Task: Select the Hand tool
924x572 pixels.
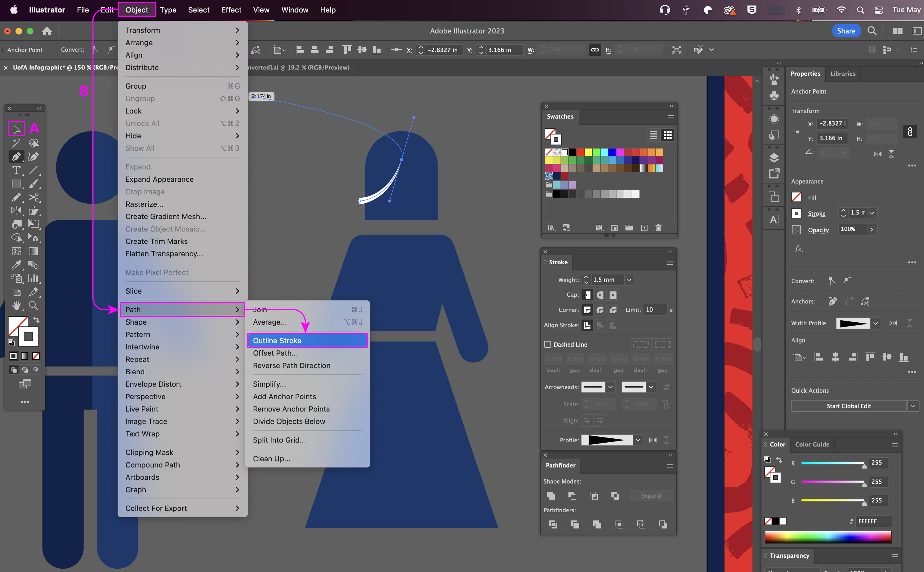Action: [16, 305]
